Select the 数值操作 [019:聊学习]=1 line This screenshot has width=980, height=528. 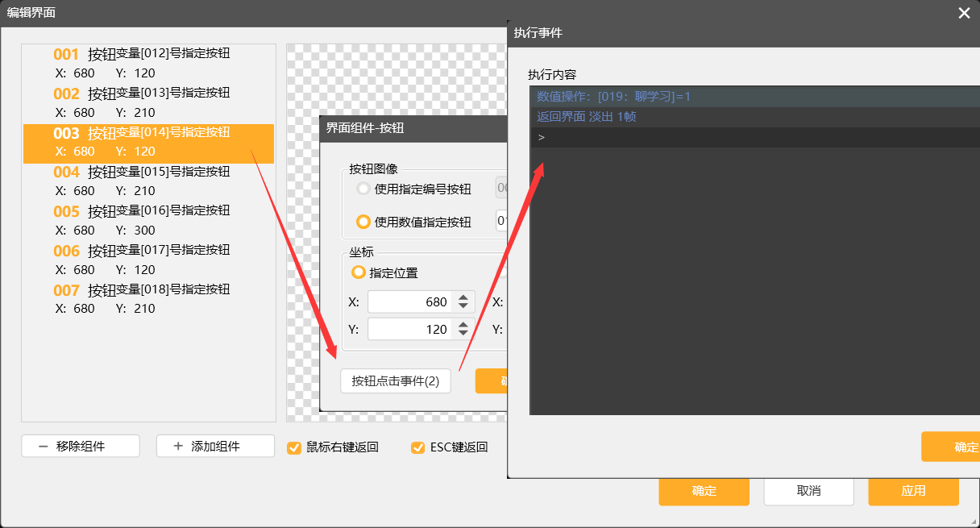point(614,97)
